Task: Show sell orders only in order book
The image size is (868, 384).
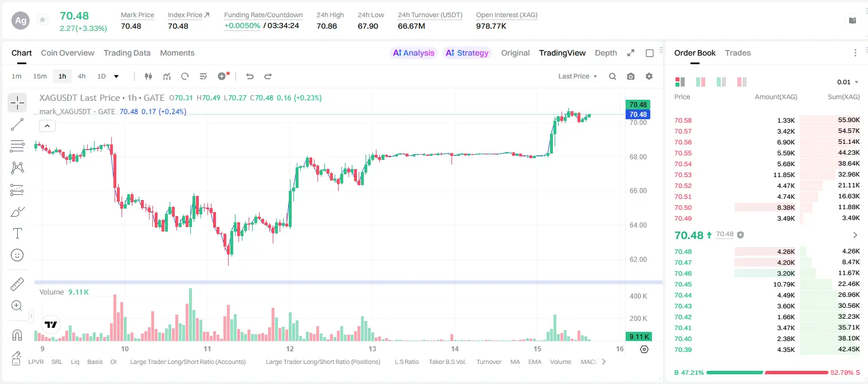Action: point(742,82)
